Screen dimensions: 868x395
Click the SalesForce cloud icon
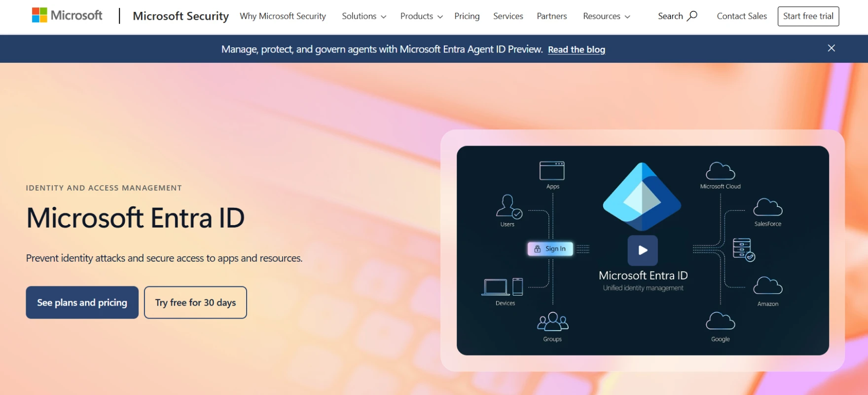click(768, 207)
